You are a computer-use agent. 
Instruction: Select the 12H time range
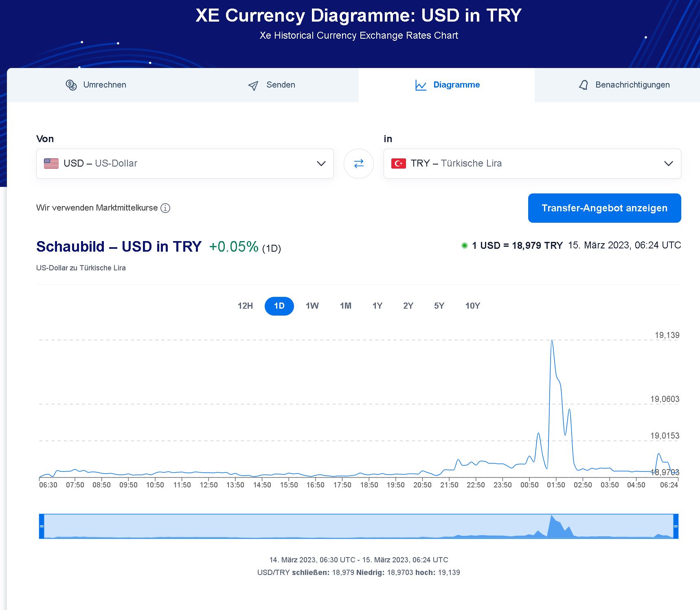[x=245, y=306]
